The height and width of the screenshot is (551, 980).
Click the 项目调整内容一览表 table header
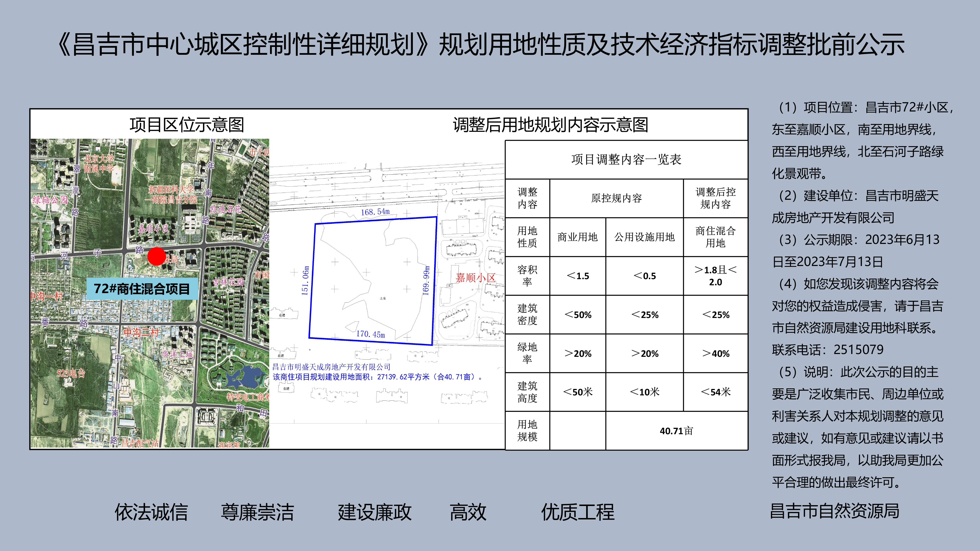[626, 159]
